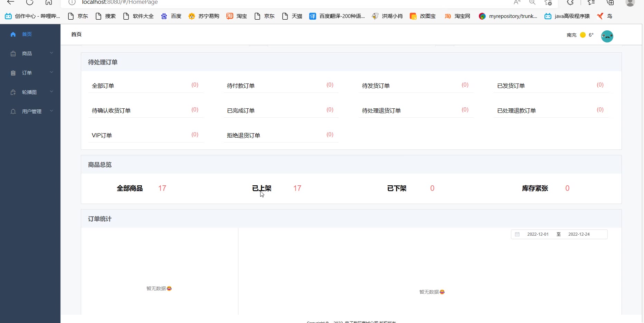Screen dimensions: 644x323
Task: Select 轮播图 in the sidebar menu
Action: (x=30, y=92)
